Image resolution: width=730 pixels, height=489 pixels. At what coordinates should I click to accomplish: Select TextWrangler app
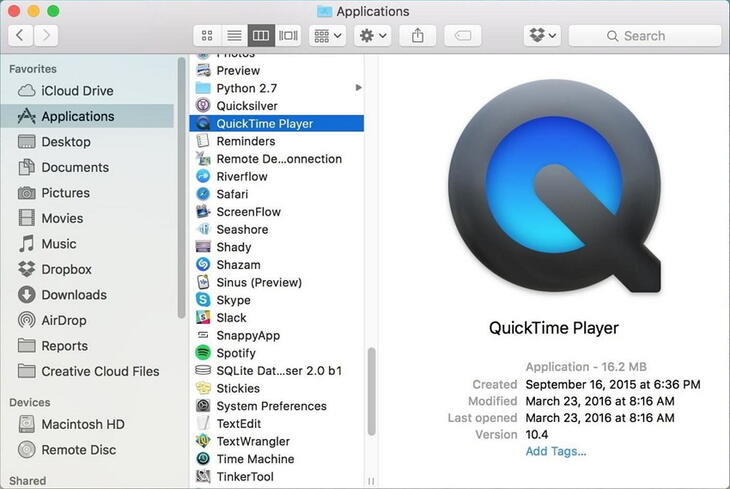(277, 441)
